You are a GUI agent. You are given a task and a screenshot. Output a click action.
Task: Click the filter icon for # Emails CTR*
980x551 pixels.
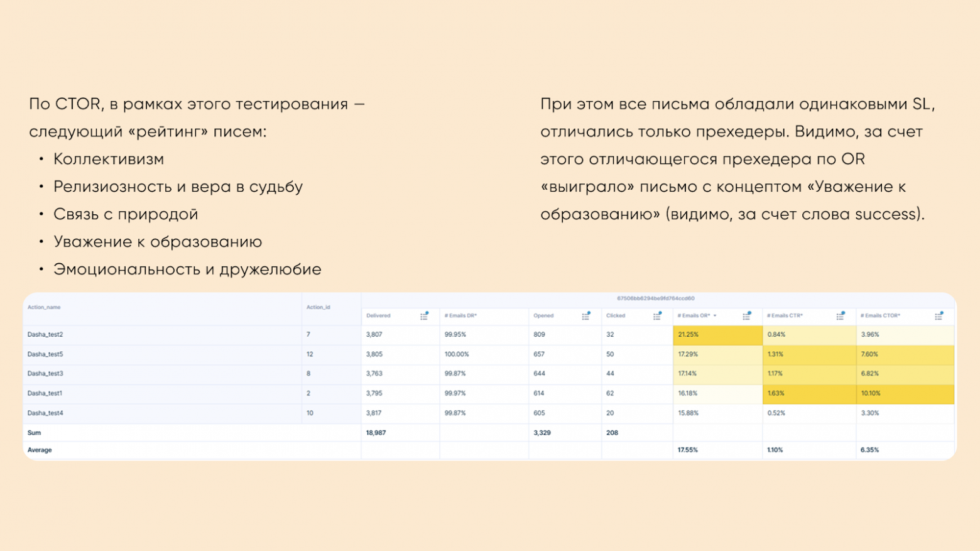tap(841, 315)
